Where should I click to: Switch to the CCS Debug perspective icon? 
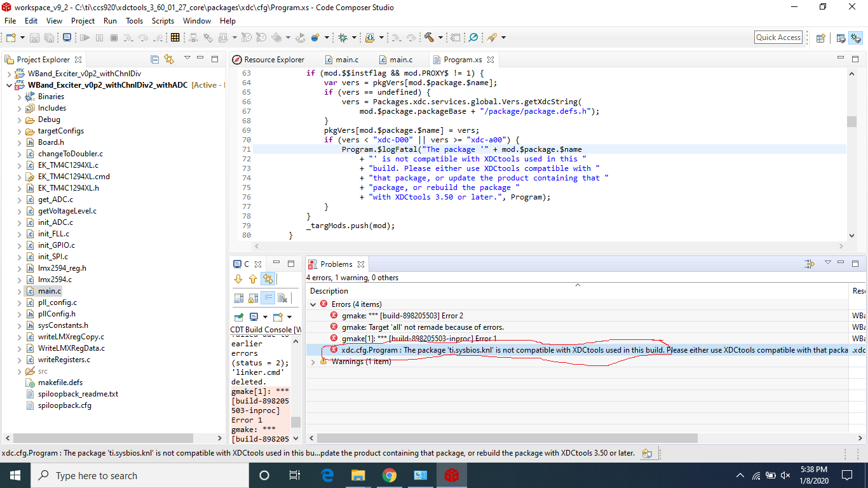(856, 37)
